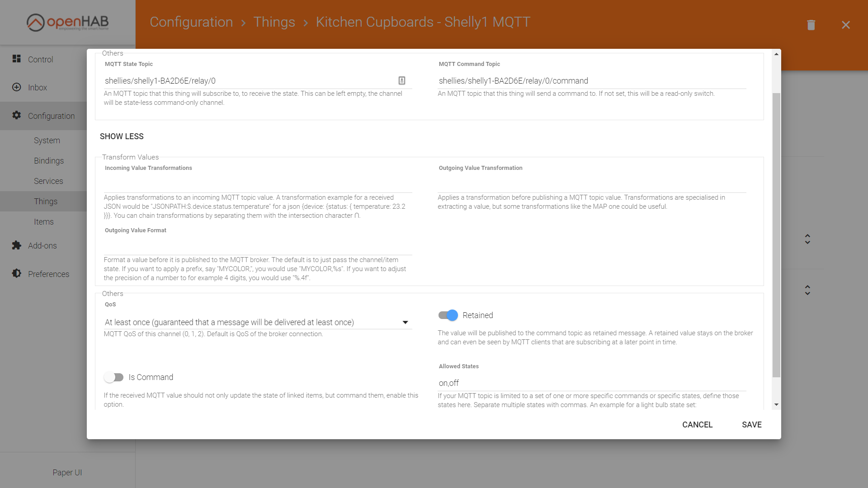
Task: Enable the Is Command switch
Action: (113, 377)
